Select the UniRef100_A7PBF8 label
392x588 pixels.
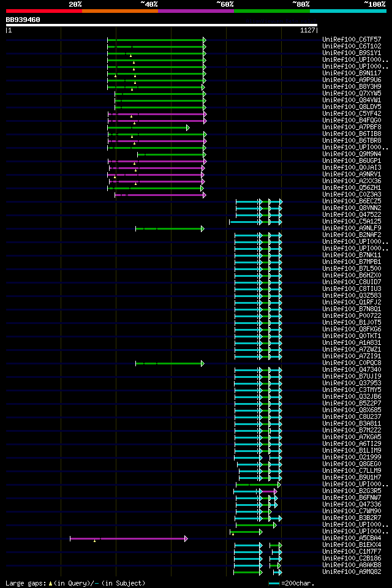[x=352, y=127]
